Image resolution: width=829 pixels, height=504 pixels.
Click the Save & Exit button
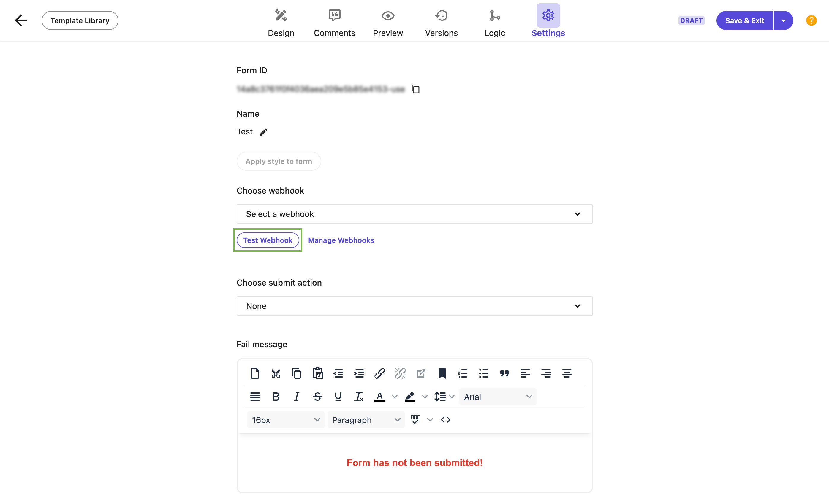[744, 20]
